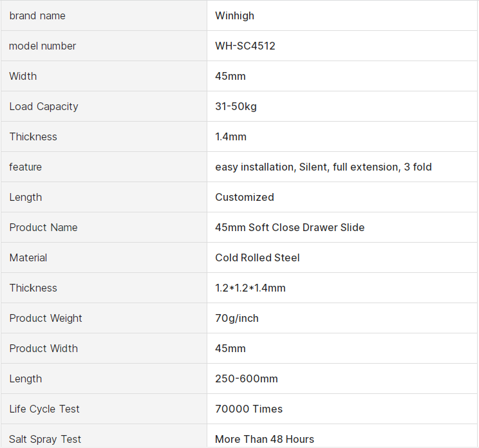Click the Product Name label

tap(43, 227)
